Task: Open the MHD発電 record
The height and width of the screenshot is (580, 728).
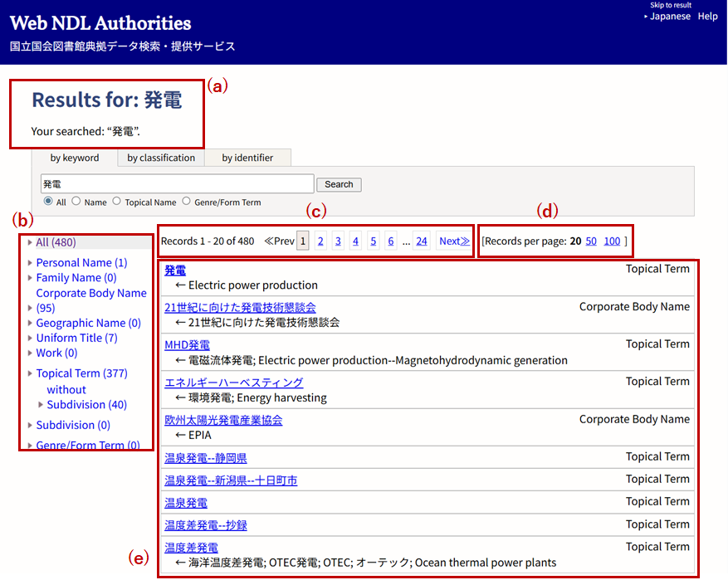Action: pos(187,345)
